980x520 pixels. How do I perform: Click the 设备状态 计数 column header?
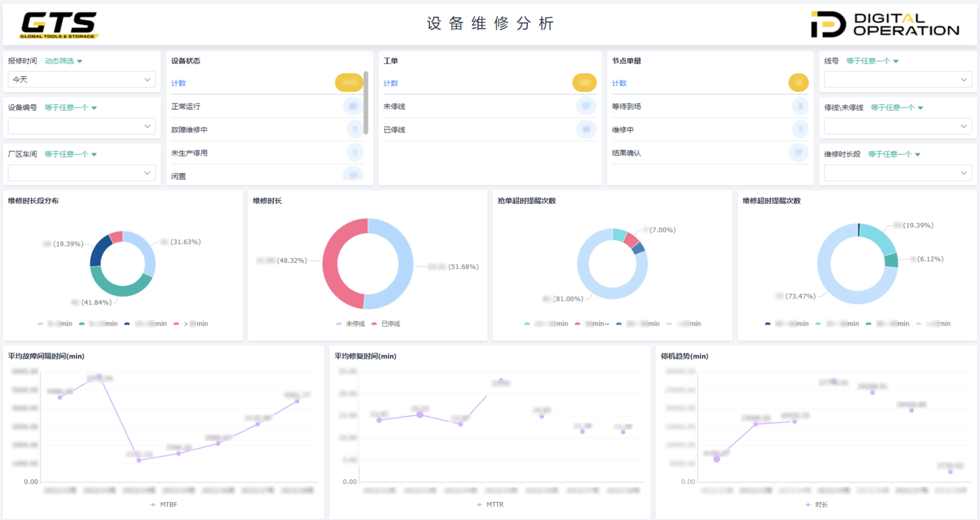point(179,83)
